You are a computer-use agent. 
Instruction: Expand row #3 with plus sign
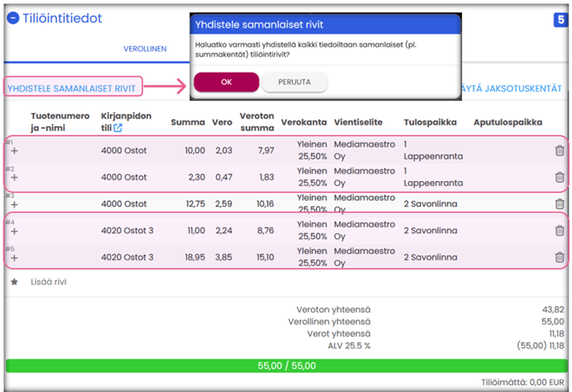(14, 205)
